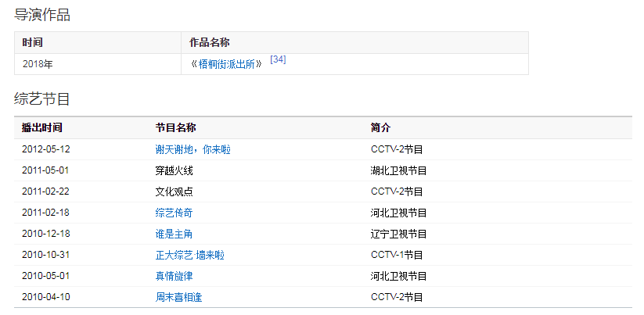Select the 导演作品 section heading
Screen dimensions: 644x315
point(42,14)
